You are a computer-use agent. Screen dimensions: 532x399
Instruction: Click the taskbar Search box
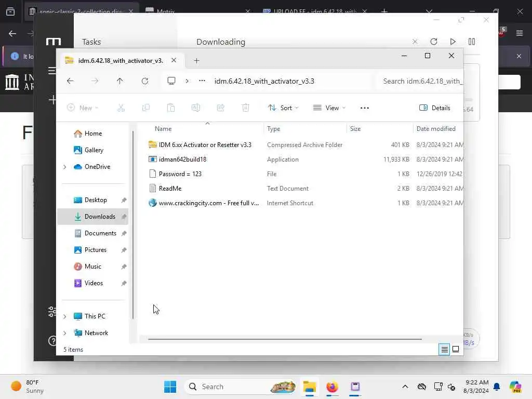(x=241, y=387)
